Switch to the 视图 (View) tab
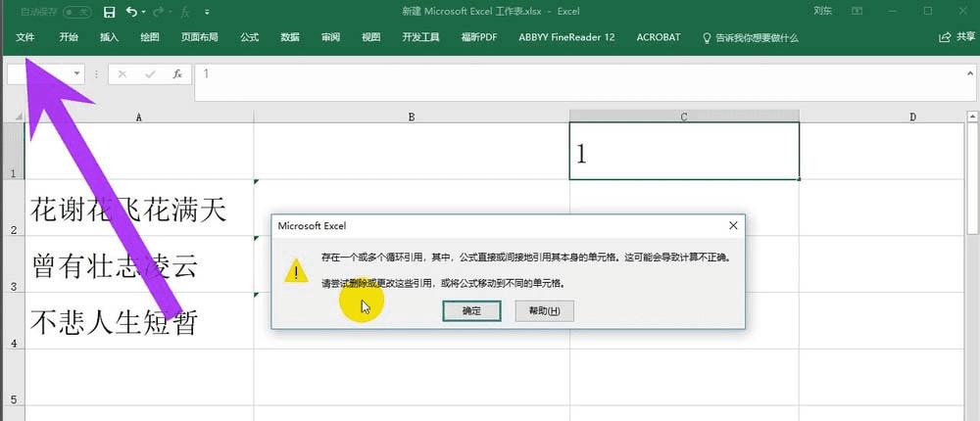The image size is (980, 421). 370,37
